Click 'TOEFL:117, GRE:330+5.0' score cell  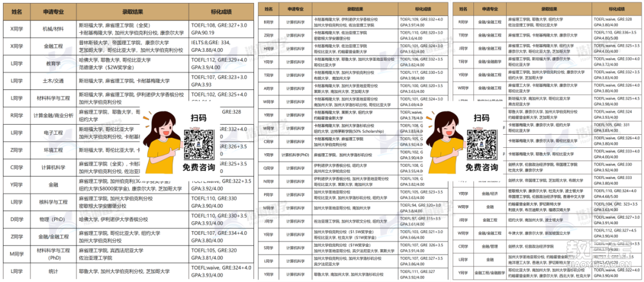[423, 75]
